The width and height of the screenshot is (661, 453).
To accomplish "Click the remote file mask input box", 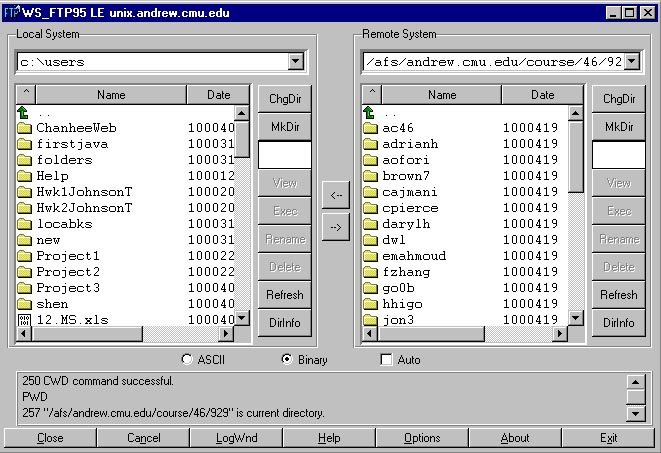I will (x=618, y=155).
